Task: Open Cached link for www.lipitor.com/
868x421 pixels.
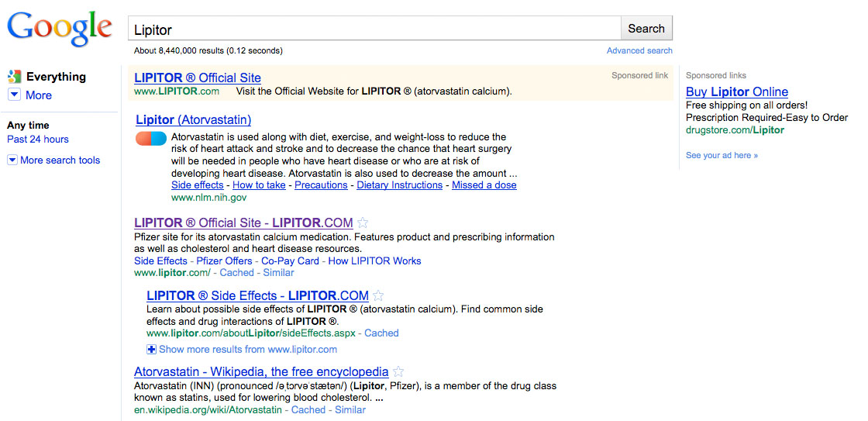Action: 237,273
